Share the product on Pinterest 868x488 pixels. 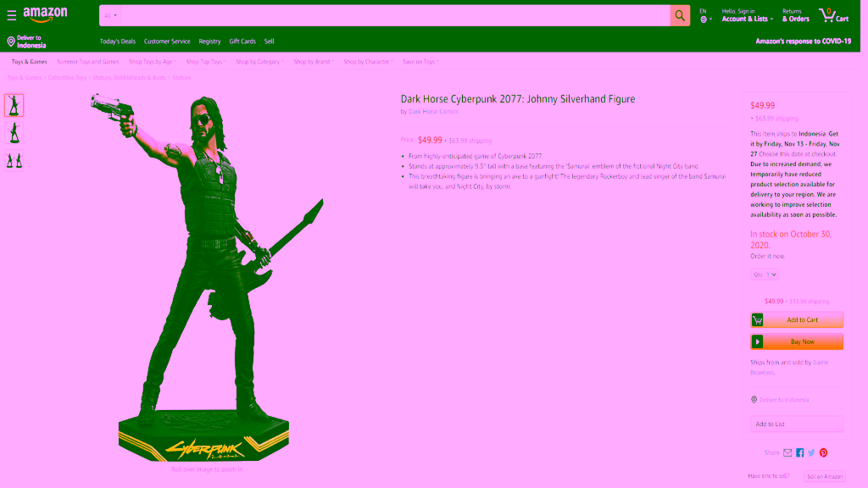(x=823, y=453)
